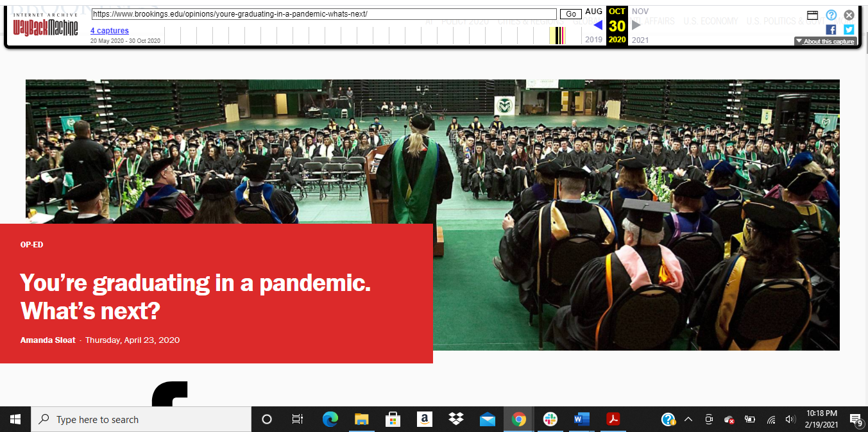Toggle the Wayback toolbar expand icon
Screen dimensions: 868x432
[x=812, y=15]
